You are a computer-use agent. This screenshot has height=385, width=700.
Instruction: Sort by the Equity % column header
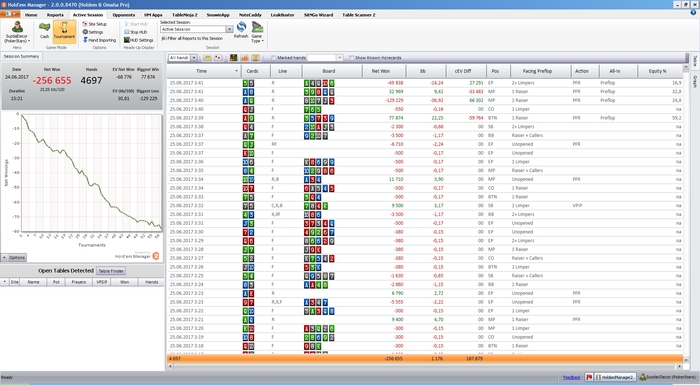tap(660, 71)
